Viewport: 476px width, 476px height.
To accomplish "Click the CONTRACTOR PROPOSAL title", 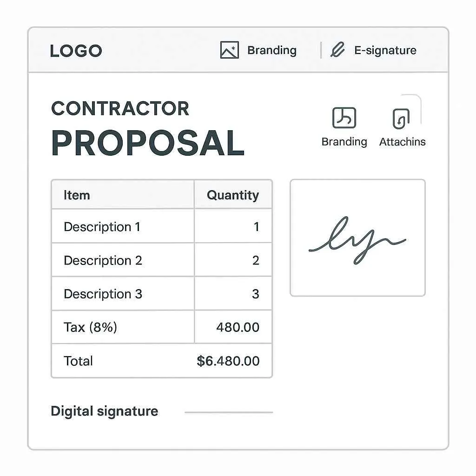I will point(148,128).
